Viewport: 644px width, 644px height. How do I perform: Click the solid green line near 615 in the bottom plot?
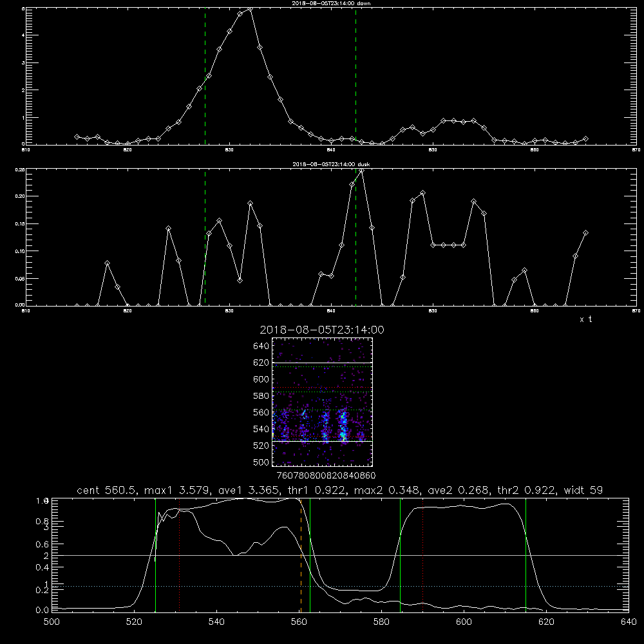pyautogui.click(x=526, y=555)
